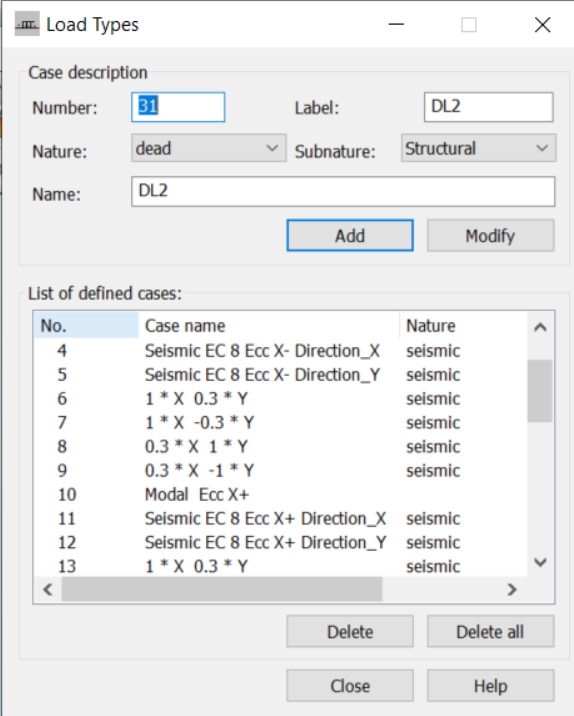574x716 pixels.
Task: Sort list by No. column header
Action: tap(86, 326)
